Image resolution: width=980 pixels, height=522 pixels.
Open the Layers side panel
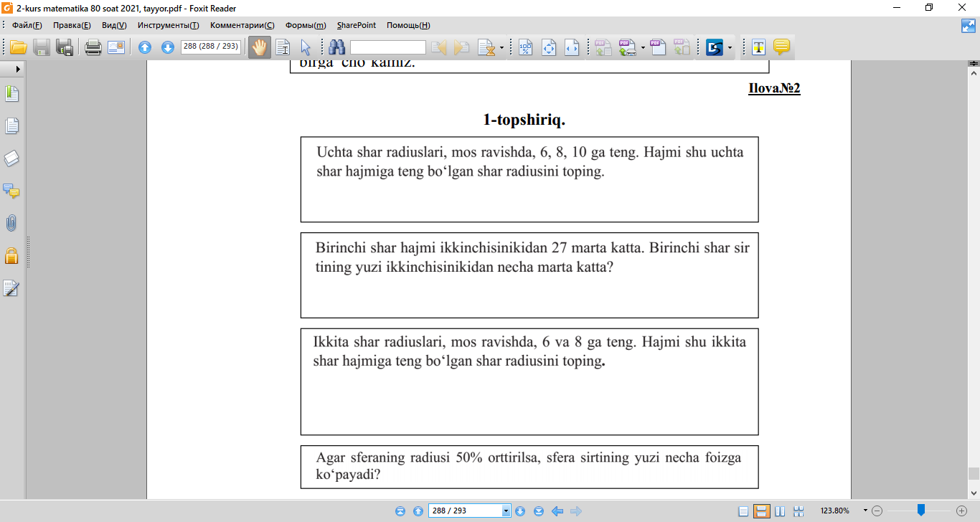click(x=12, y=158)
